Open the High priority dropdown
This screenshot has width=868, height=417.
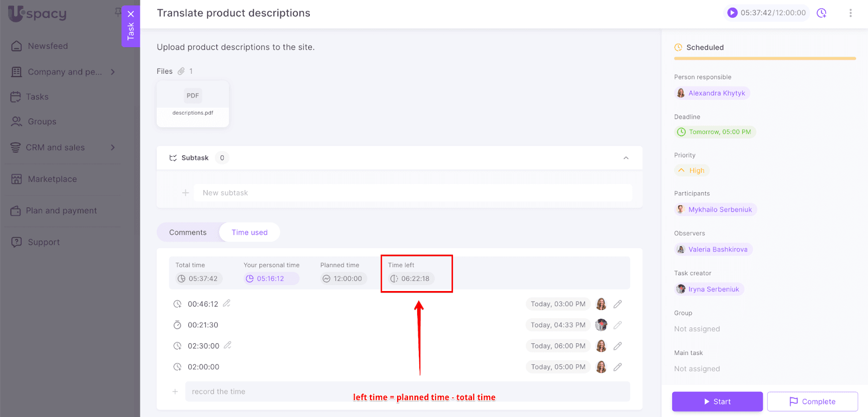(692, 170)
